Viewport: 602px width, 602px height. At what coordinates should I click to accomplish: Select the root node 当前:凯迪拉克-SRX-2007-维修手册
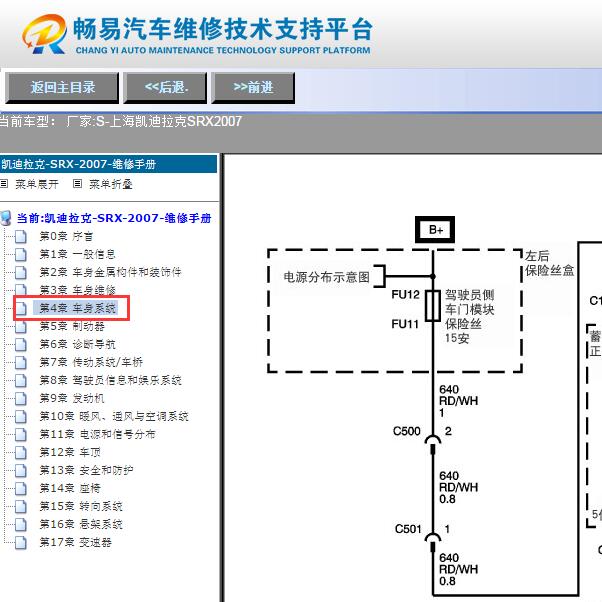coord(114,218)
